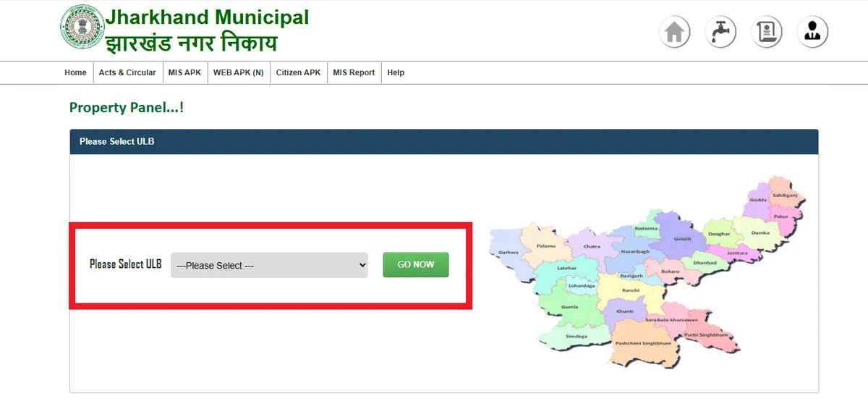Click WEB APK (N) in navigation bar

click(238, 72)
